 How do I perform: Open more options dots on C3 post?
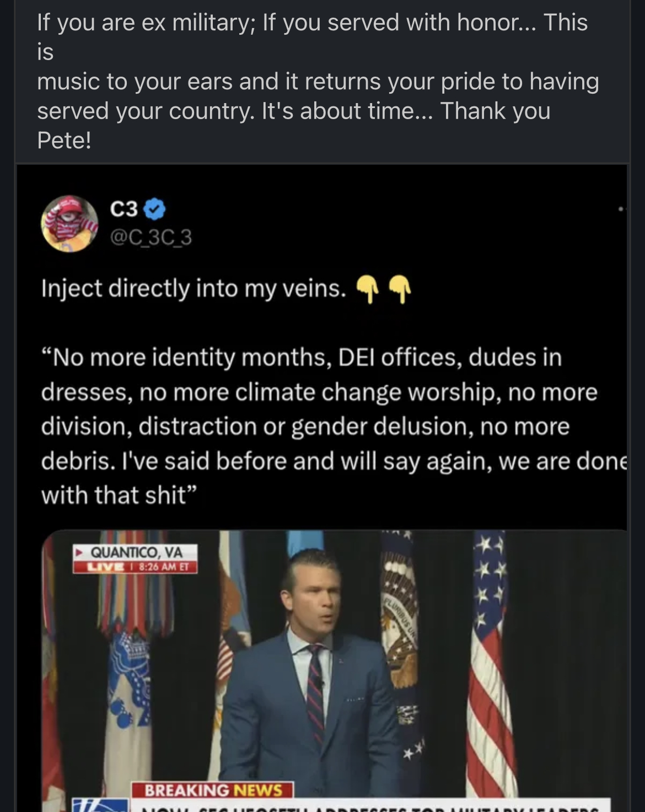click(x=621, y=209)
